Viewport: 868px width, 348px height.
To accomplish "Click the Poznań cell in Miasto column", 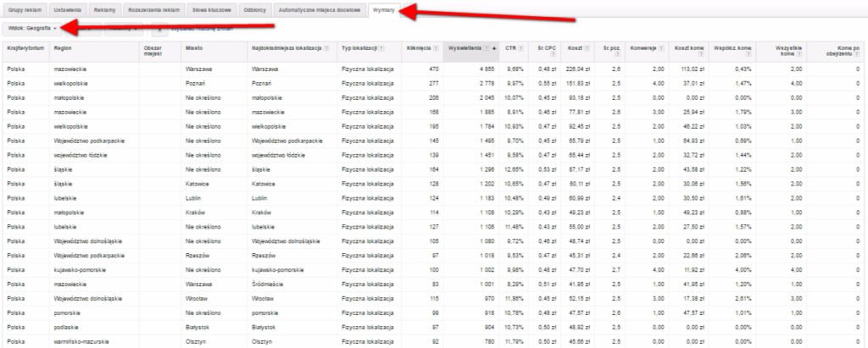I will (196, 84).
